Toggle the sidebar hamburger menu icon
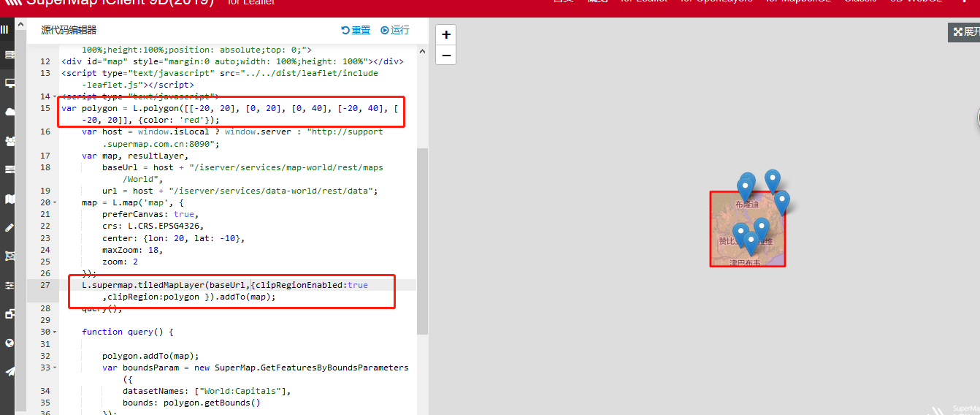 click(4, 30)
